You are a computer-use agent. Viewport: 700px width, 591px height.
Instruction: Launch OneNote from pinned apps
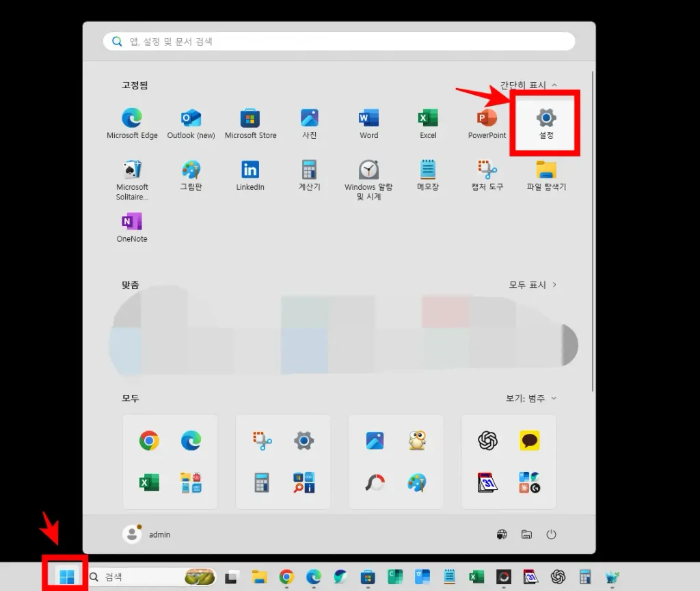click(x=132, y=228)
